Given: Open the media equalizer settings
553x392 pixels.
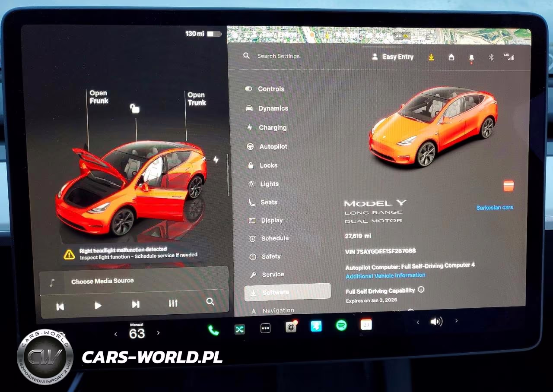Looking at the screenshot, I should click(x=173, y=303).
